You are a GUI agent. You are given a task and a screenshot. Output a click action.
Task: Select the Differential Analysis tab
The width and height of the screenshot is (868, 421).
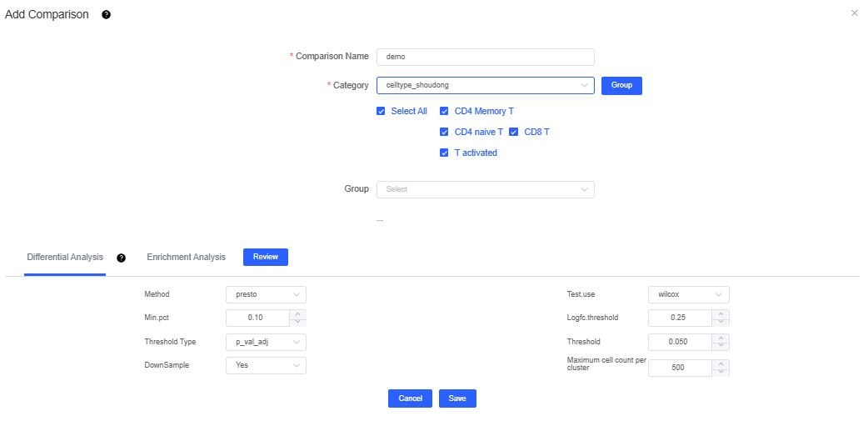65,257
